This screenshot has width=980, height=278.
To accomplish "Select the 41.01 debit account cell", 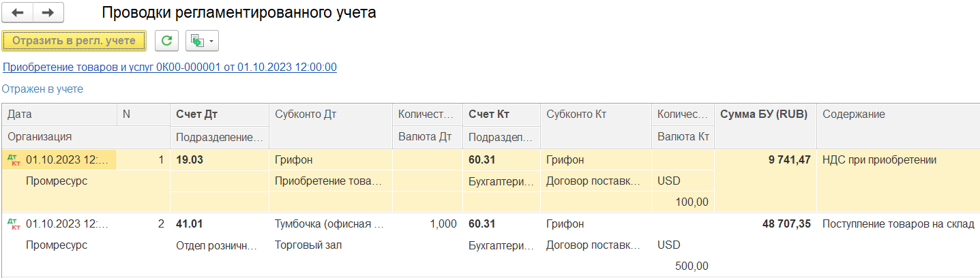I will (x=219, y=223).
